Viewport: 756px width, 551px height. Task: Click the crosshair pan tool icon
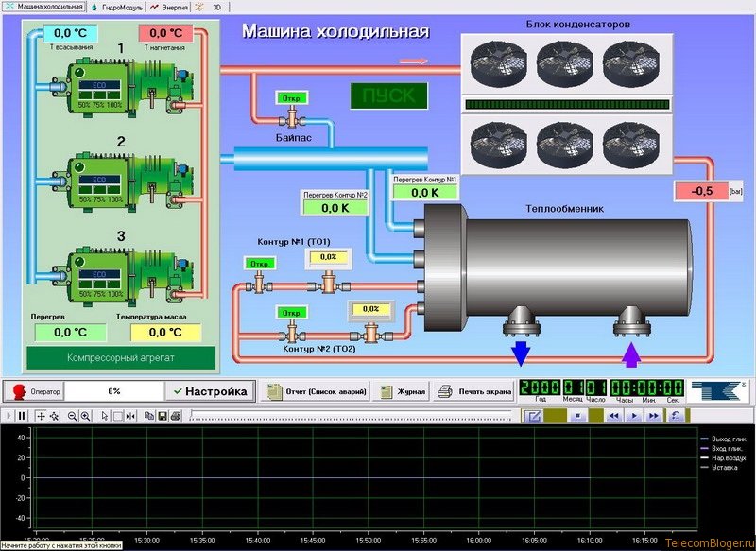pyautogui.click(x=41, y=416)
